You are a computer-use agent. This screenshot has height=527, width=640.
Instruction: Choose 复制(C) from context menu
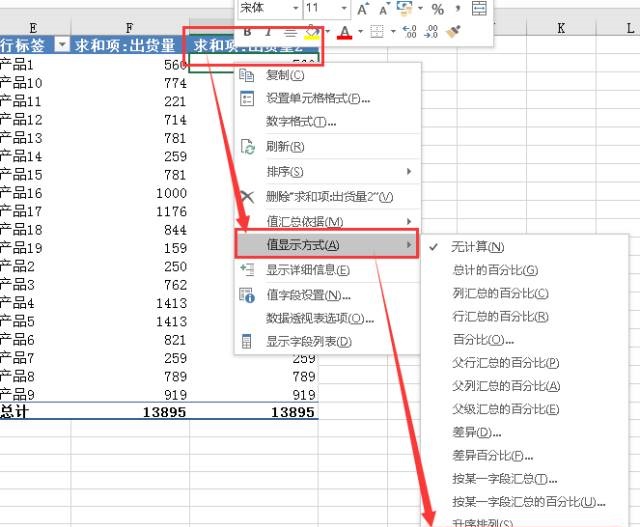click(327, 75)
